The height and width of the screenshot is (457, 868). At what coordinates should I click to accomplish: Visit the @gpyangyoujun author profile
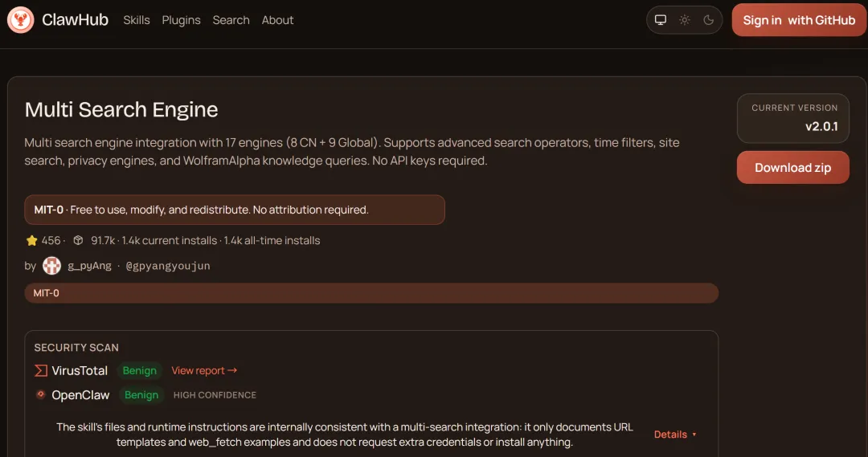tap(168, 266)
